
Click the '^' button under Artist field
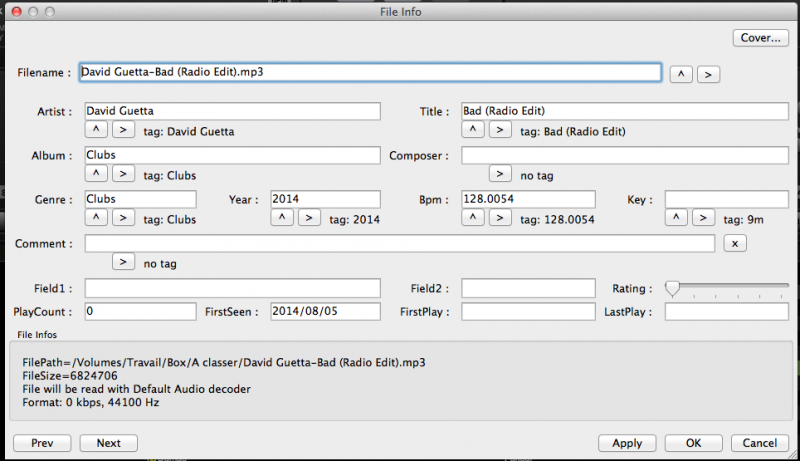point(96,130)
